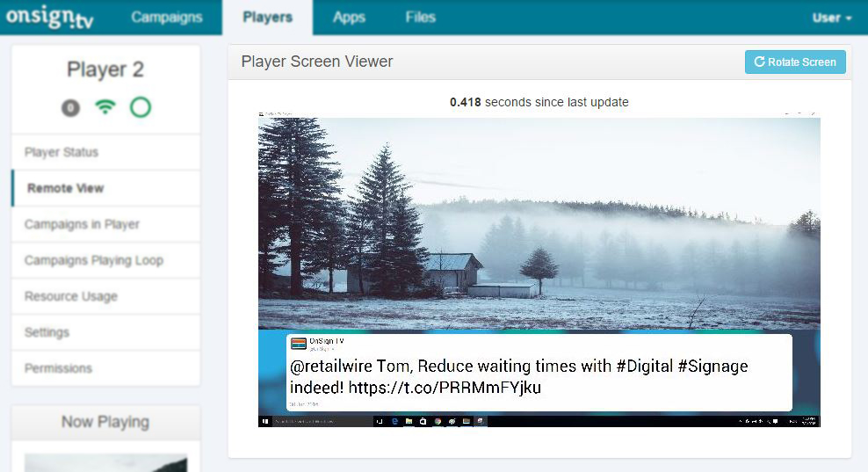Image resolution: width=868 pixels, height=472 pixels.
Task: Click the green wifi connection icon
Action: click(x=105, y=106)
